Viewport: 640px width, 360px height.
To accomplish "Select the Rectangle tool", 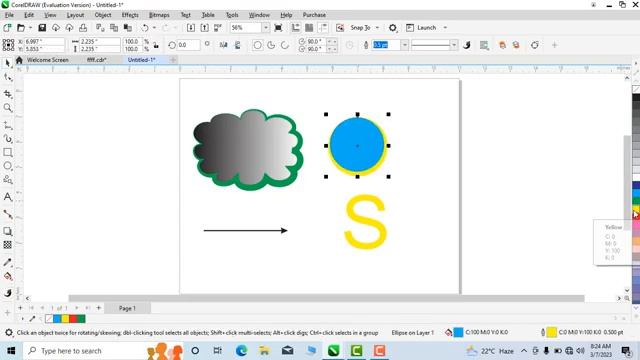I will click(x=7, y=152).
